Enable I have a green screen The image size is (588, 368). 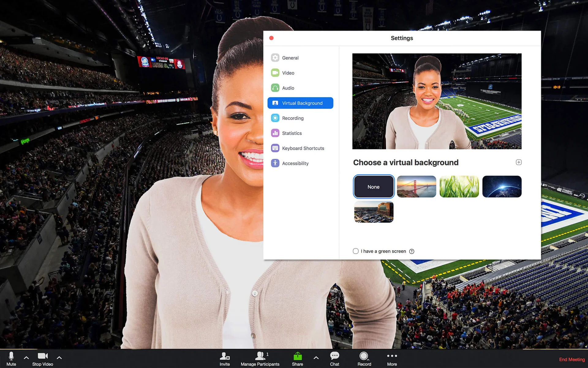[356, 251]
